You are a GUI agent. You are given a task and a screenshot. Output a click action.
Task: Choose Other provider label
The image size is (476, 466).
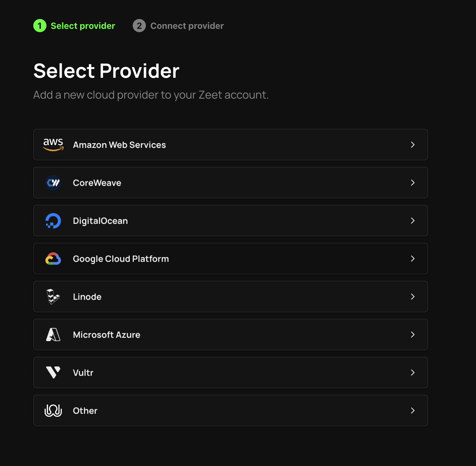coord(85,411)
